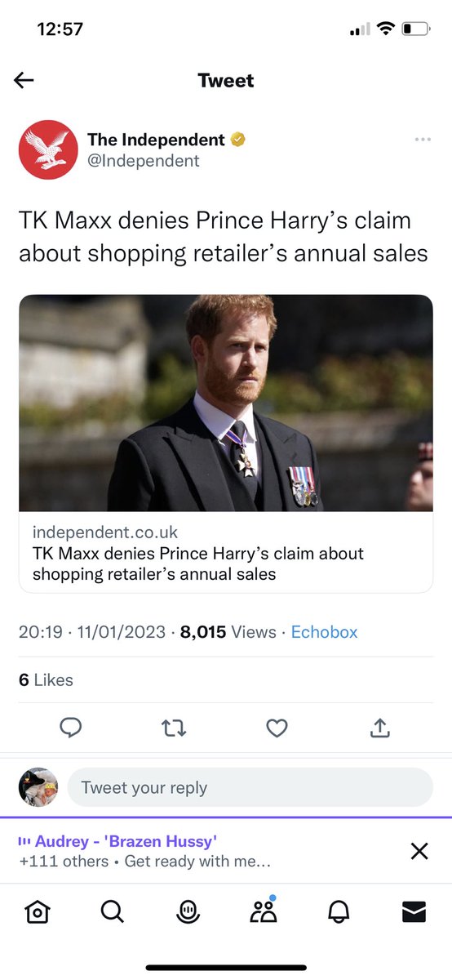
Task: Like the tweet with the heart icon
Action: 277,727
